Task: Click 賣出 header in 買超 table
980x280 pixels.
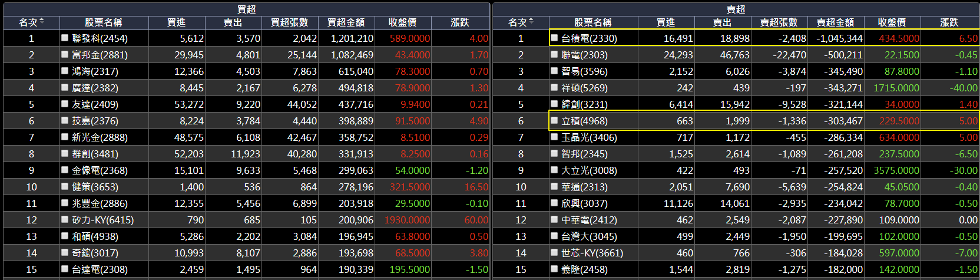Action: [233, 22]
